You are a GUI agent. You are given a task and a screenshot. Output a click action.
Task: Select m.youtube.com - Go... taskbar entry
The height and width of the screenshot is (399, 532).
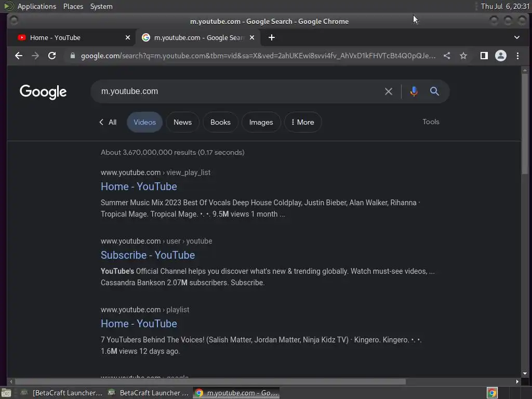pos(236,393)
